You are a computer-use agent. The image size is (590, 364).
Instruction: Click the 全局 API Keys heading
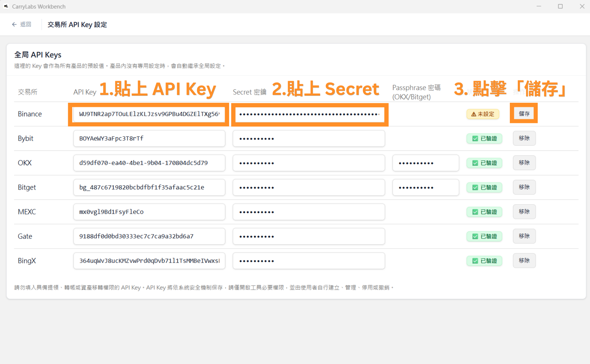[x=38, y=55]
